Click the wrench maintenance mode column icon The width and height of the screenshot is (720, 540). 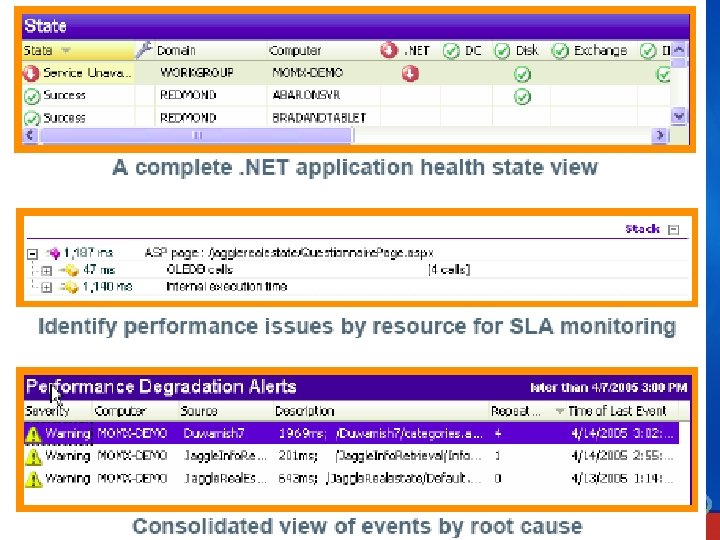coord(144,50)
